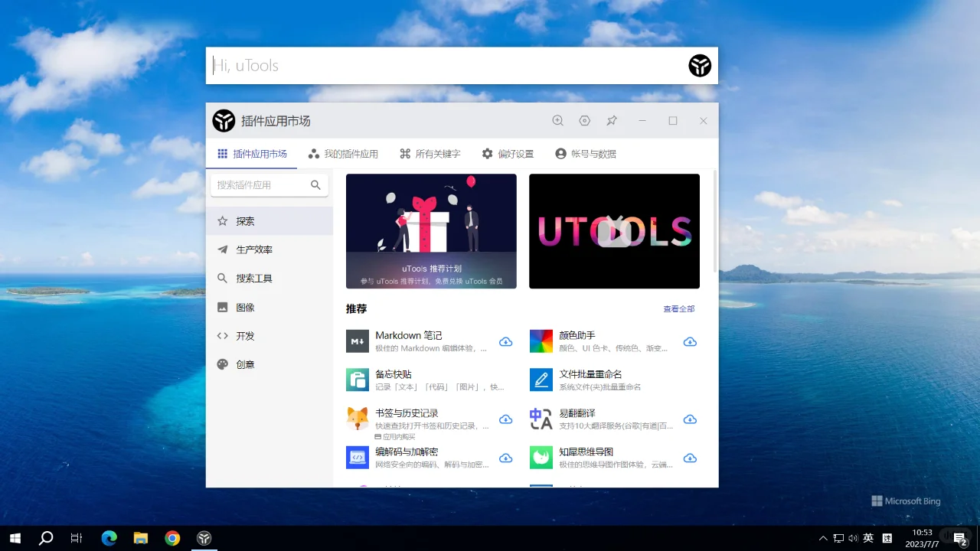Open the Windows Start menu

tap(15, 538)
